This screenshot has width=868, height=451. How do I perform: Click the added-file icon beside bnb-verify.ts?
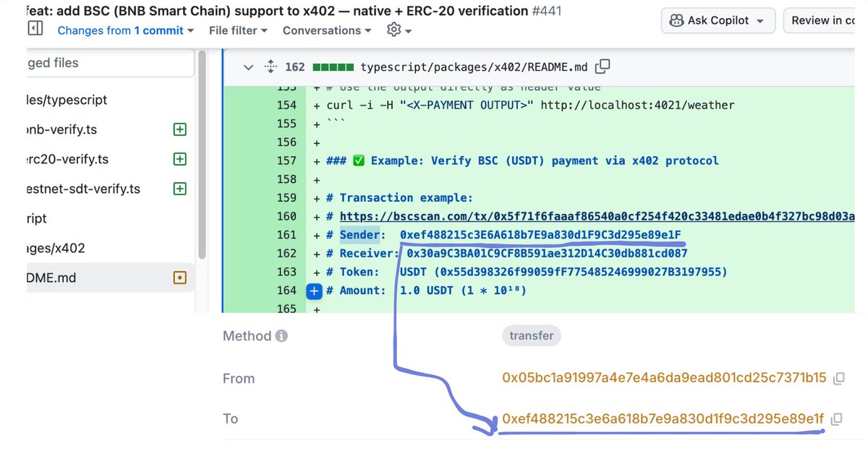(x=180, y=129)
